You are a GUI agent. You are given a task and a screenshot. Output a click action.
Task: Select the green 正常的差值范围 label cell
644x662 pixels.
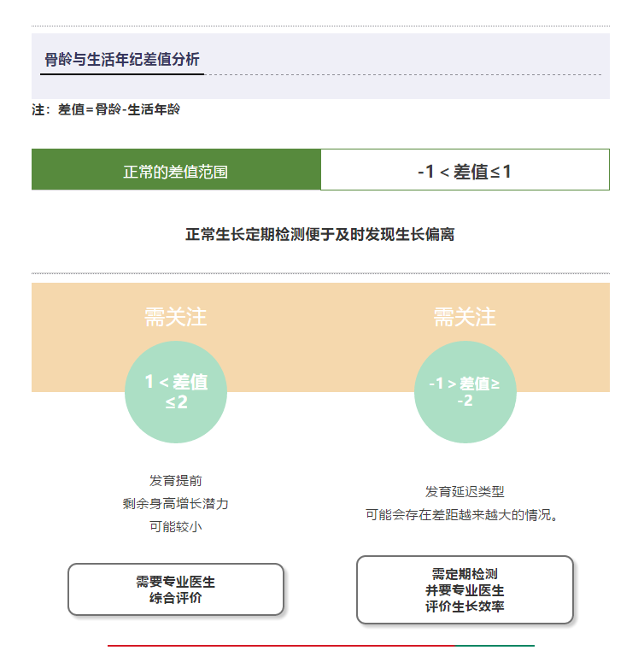click(176, 170)
